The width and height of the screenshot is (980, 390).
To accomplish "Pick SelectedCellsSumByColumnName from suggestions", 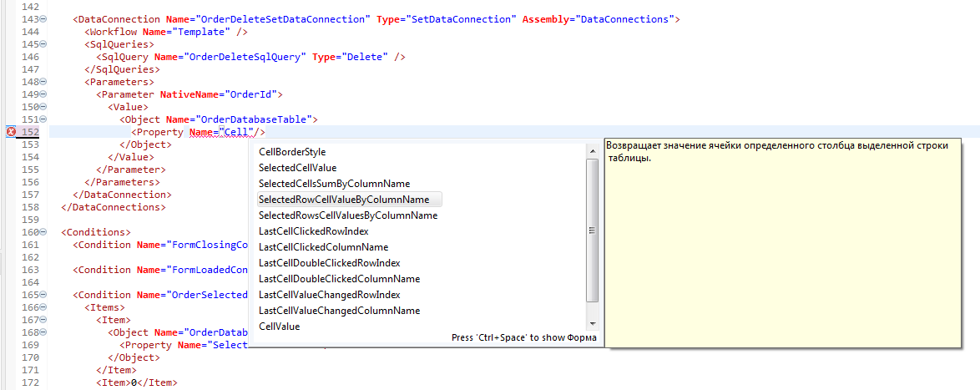I will point(334,184).
